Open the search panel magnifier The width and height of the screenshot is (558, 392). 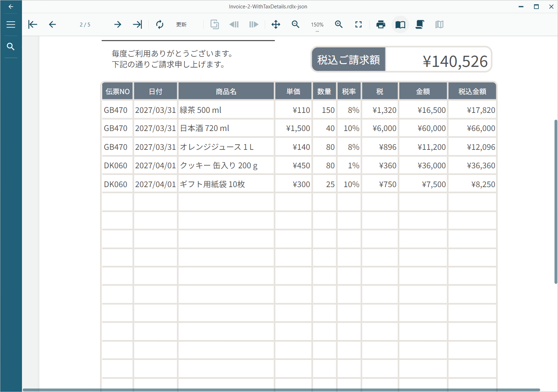click(x=11, y=46)
